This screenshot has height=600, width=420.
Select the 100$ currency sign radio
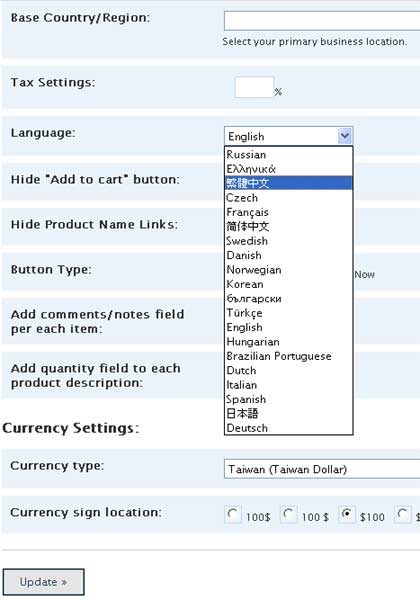point(233,514)
